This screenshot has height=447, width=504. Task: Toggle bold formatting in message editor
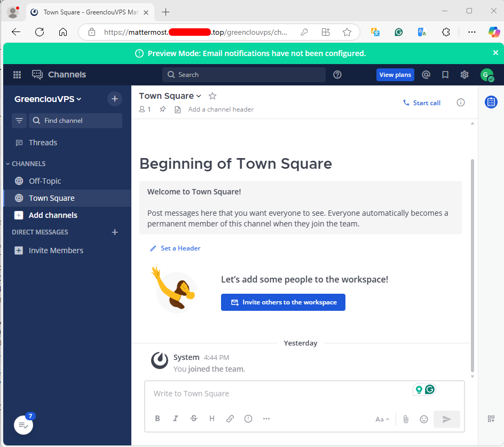click(157, 418)
